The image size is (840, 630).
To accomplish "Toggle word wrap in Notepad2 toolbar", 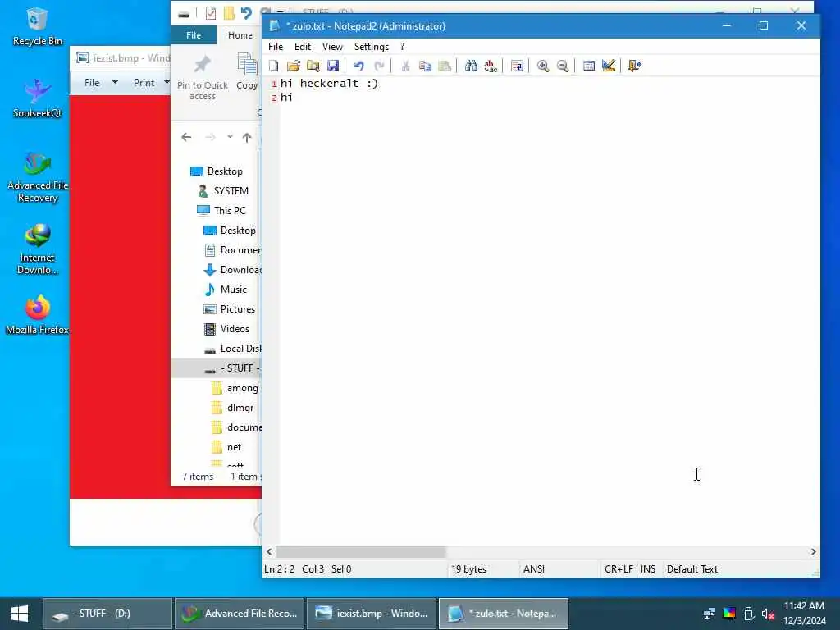I will [x=517, y=66].
